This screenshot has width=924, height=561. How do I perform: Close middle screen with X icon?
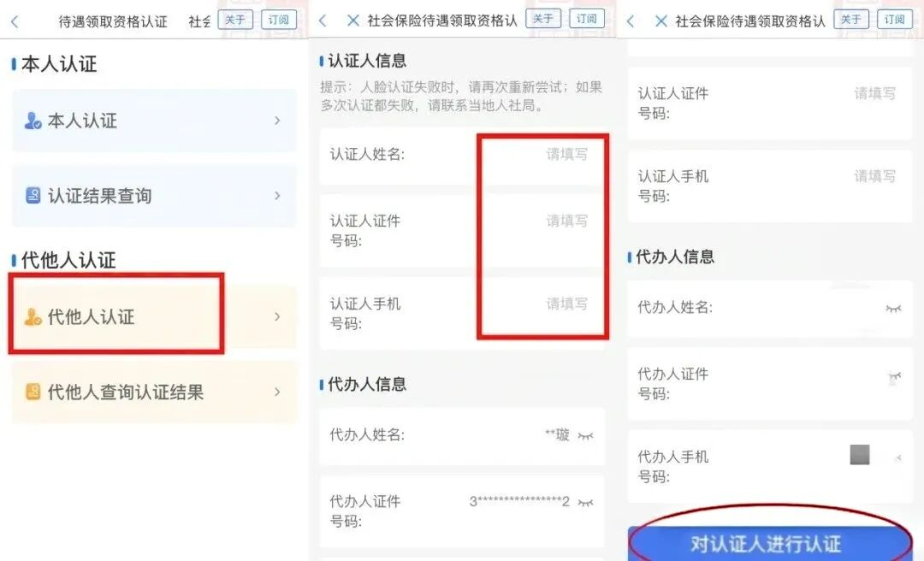click(353, 21)
